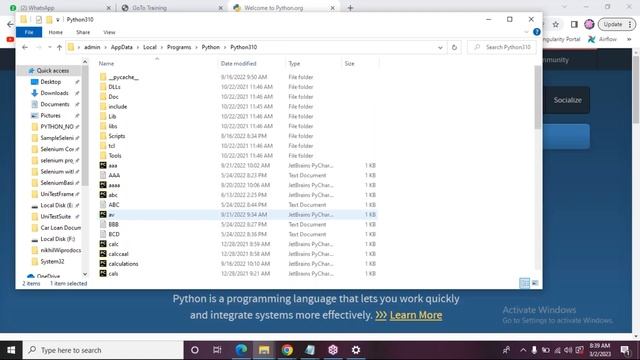Open Quick Access Toolbar customize dropdown
The height and width of the screenshot is (360, 640).
tap(58, 20)
